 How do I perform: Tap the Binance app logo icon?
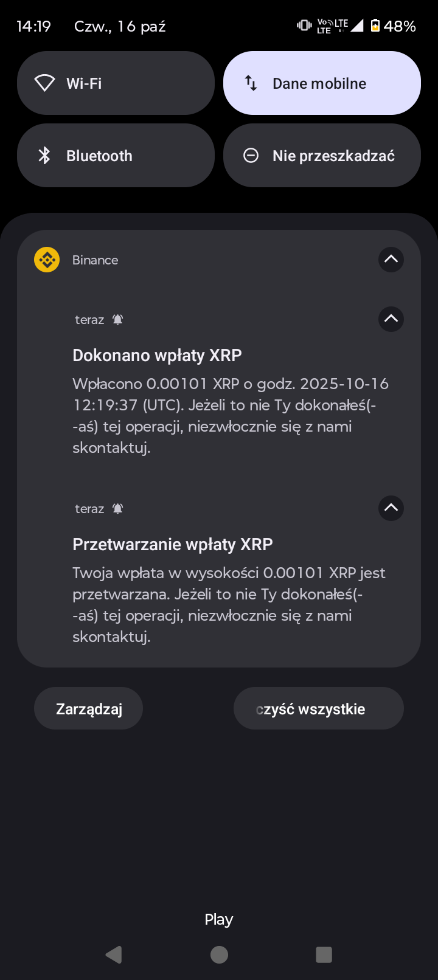(x=47, y=260)
